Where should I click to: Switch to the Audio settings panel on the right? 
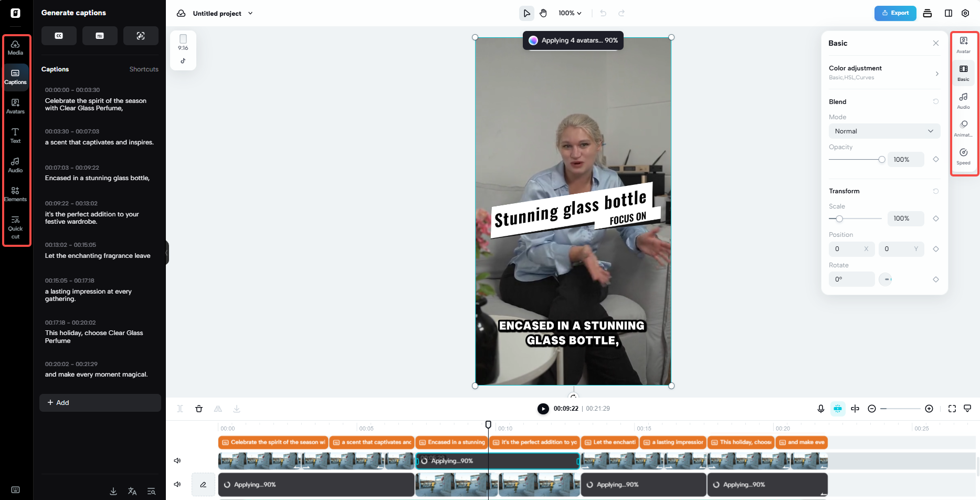click(x=964, y=100)
